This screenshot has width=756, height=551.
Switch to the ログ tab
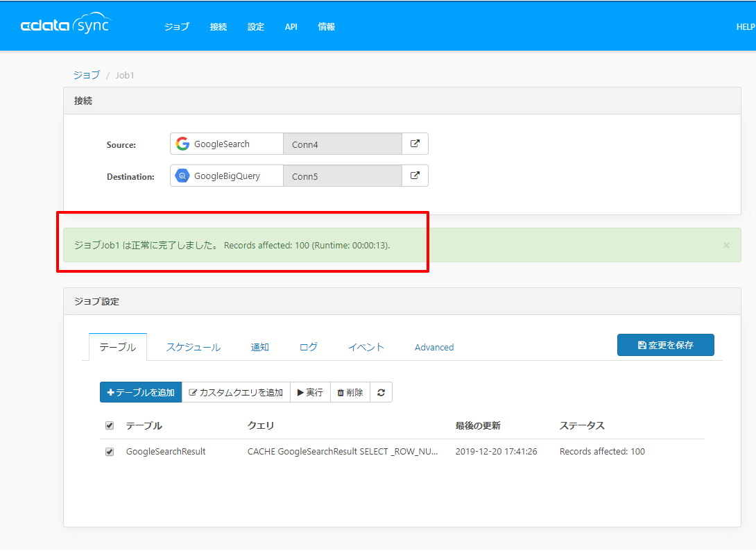pos(309,347)
